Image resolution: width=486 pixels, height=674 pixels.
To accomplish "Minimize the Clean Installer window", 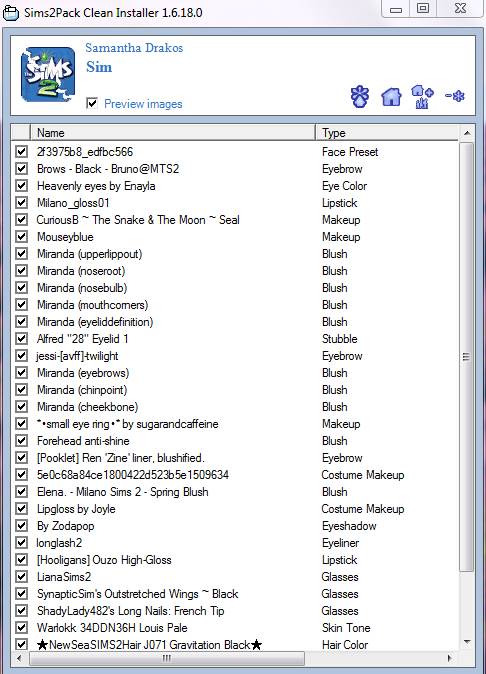I will (x=396, y=8).
